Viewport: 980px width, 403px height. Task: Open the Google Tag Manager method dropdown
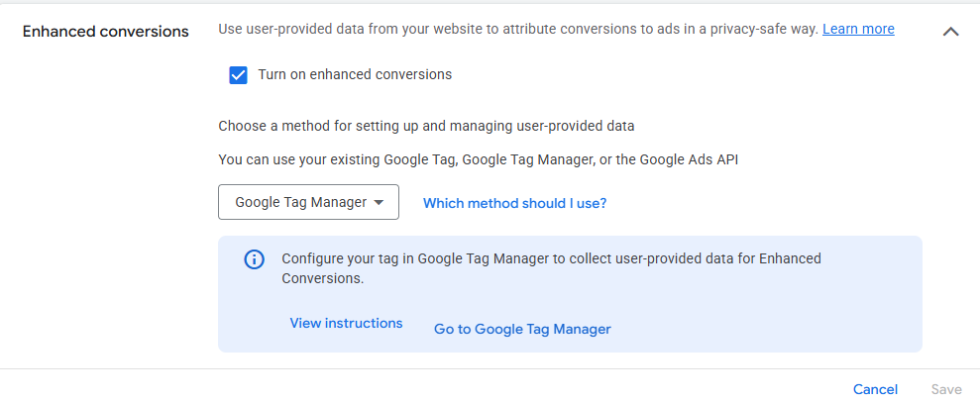[308, 202]
